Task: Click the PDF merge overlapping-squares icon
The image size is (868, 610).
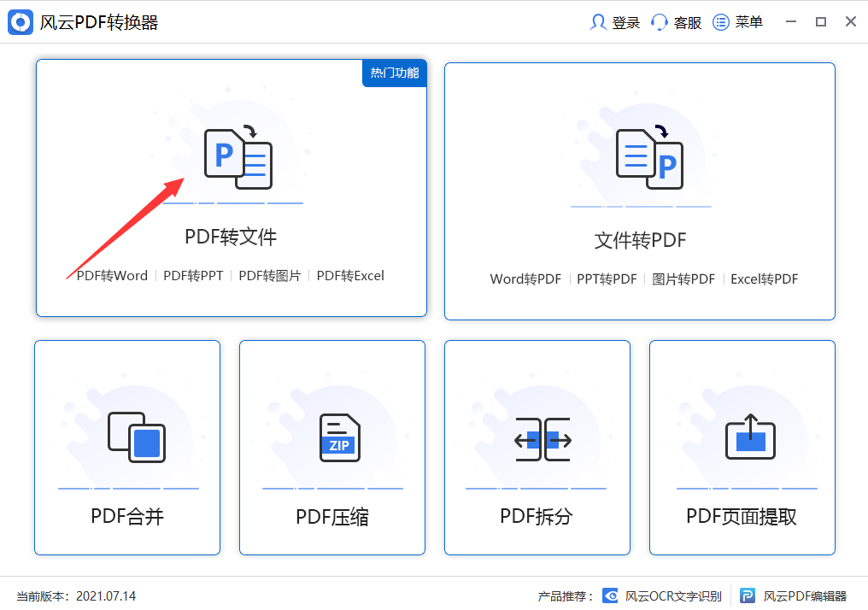Action: 137,437
